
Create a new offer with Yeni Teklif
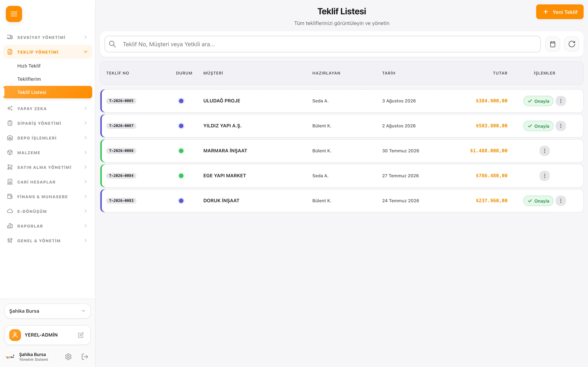tap(560, 12)
